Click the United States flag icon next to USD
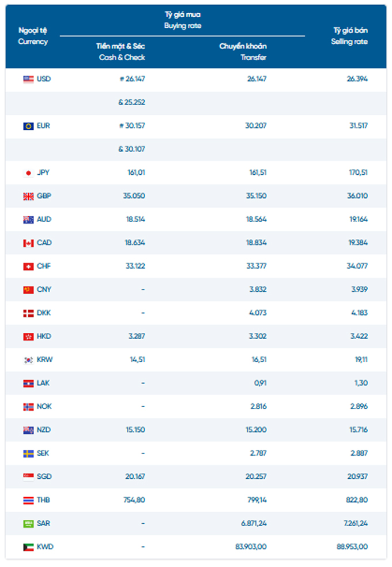Screen dimensions: 392x567 click(28, 79)
